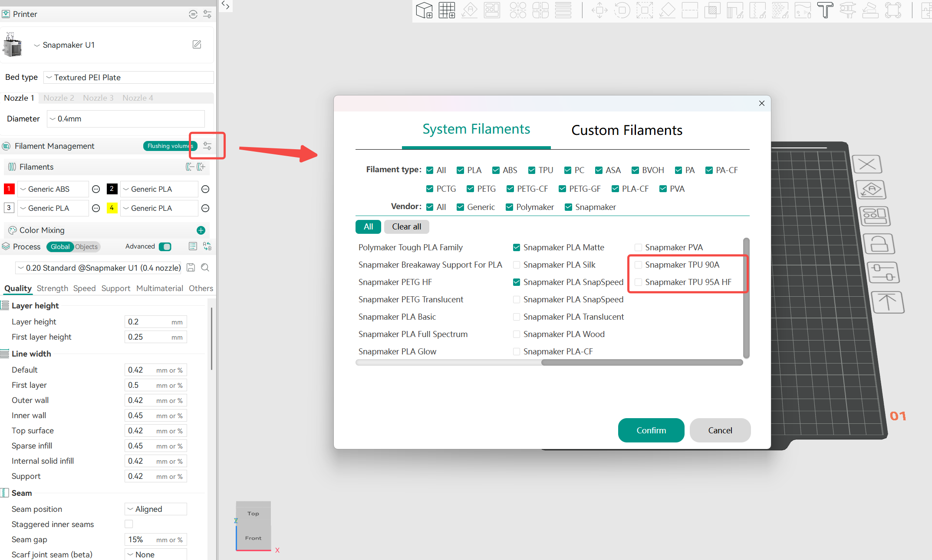This screenshot has width=932, height=560.
Task: Select the Lay on face tool
Action: pos(667,10)
